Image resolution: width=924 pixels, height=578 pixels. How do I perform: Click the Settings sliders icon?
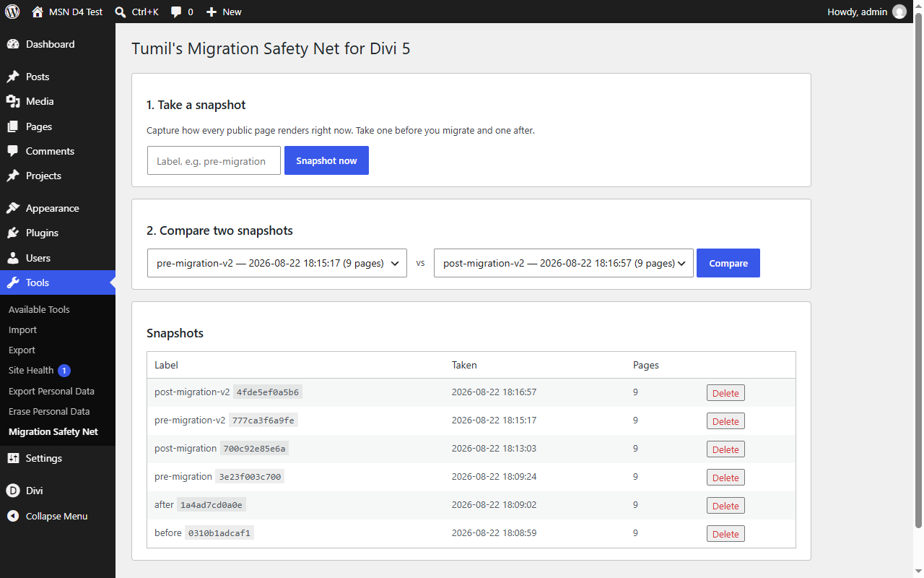coord(13,458)
